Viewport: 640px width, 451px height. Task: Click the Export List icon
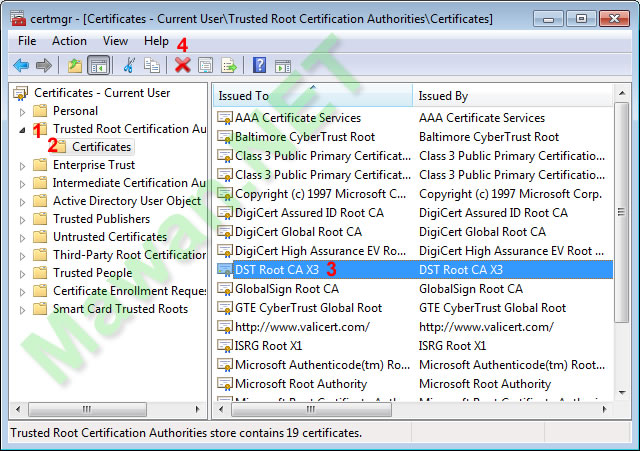click(229, 65)
